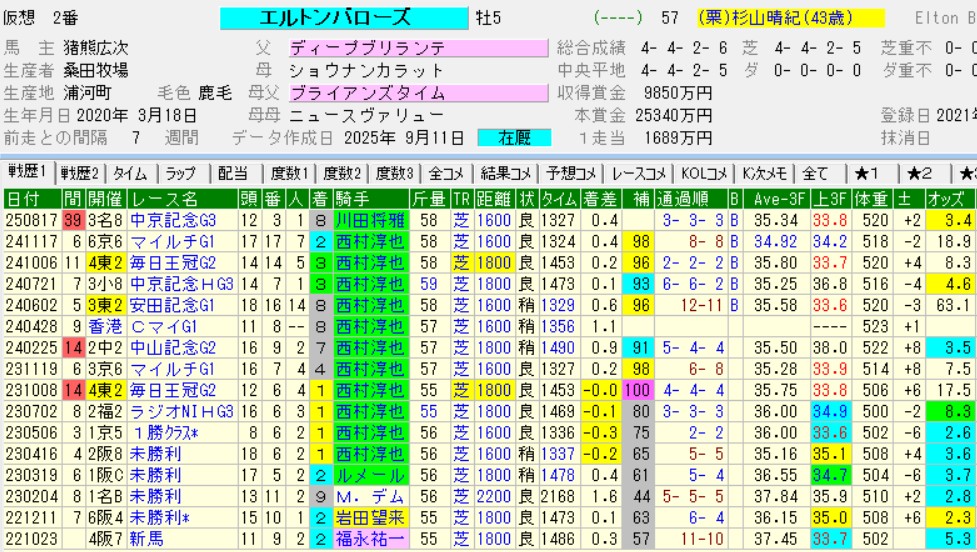
Task: Select the ラップ tab
Action: tap(181, 173)
